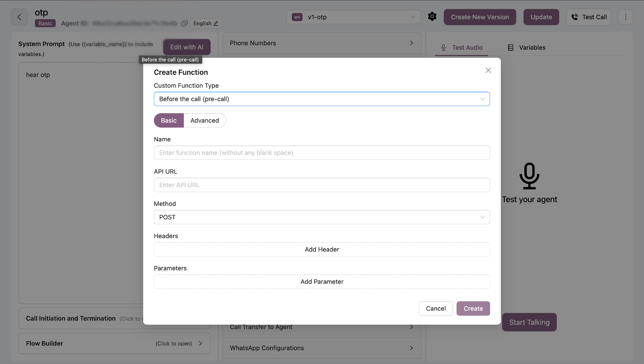Switch to the Test Audio tab
The image size is (644, 364).
(x=462, y=48)
